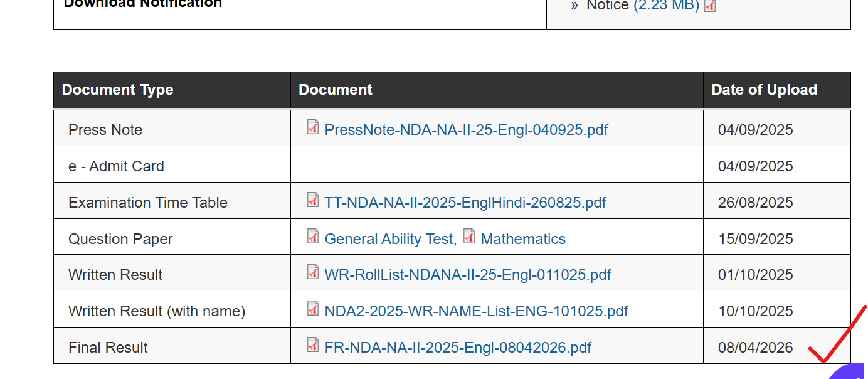The width and height of the screenshot is (868, 379).
Task: Click the Date of Upload column header
Action: [x=764, y=89]
